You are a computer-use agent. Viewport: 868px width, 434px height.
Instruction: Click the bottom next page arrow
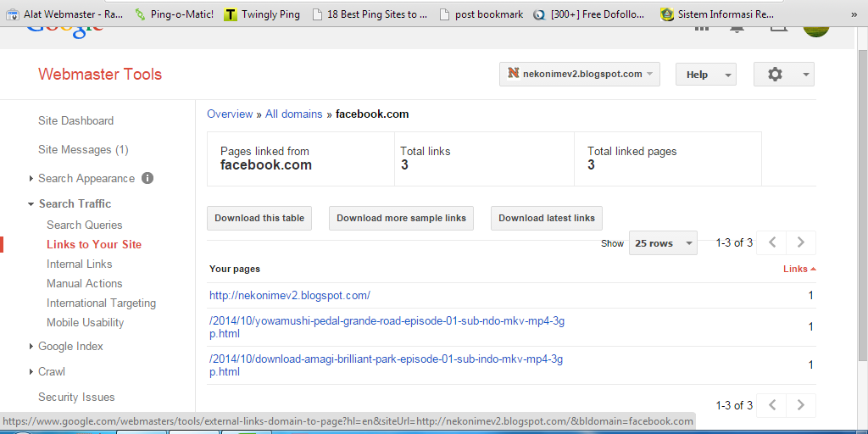(801, 405)
